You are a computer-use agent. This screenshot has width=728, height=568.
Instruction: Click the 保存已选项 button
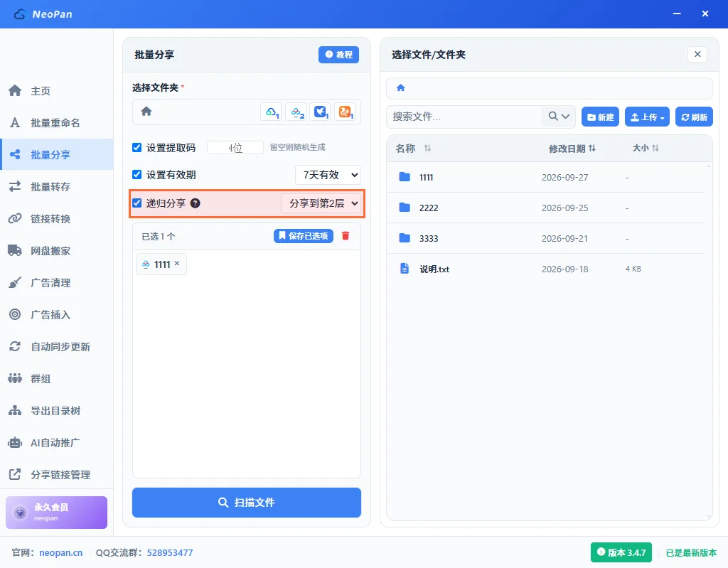pos(303,236)
